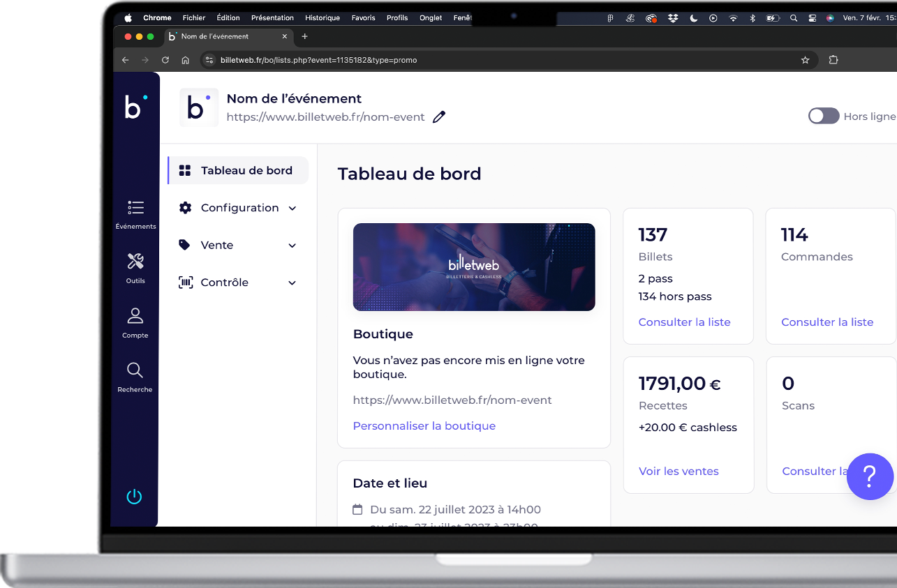The image size is (897, 588).
Task: Open the Outils tools icon
Action: click(135, 262)
